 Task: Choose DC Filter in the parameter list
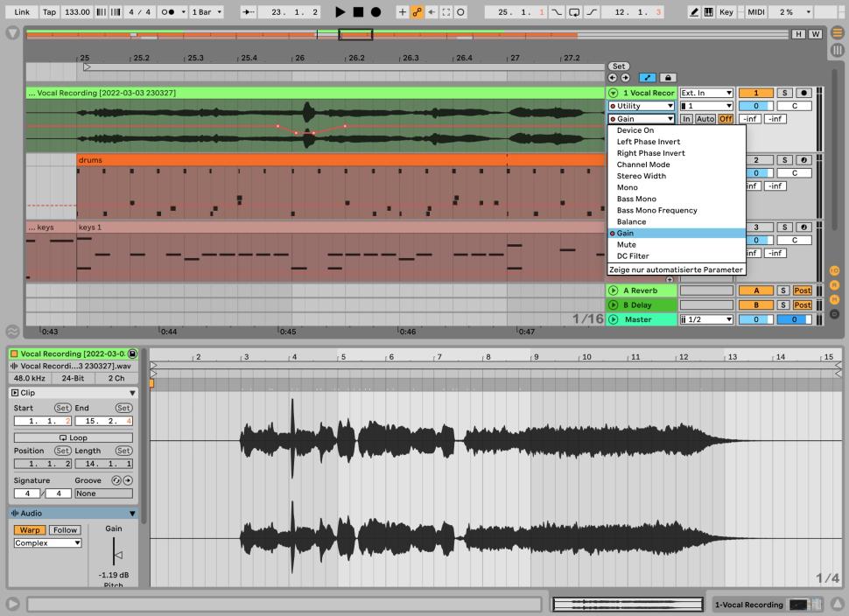click(x=633, y=256)
